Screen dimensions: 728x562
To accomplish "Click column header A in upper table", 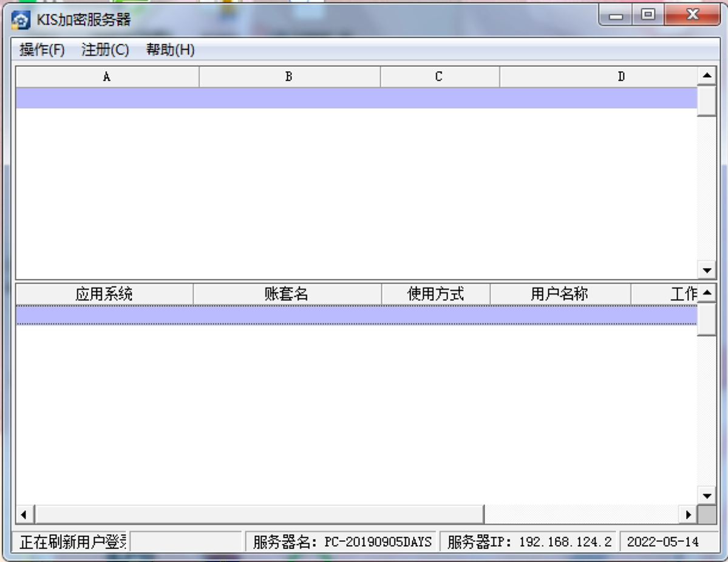I will pos(107,77).
